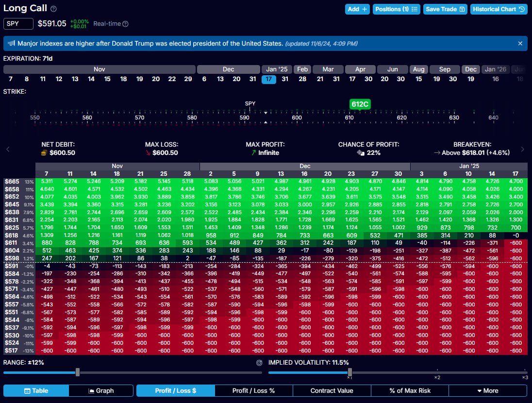Screen dimensions: 532x403
Task: Click the help icon beside Long Call title
Action: point(53,9)
